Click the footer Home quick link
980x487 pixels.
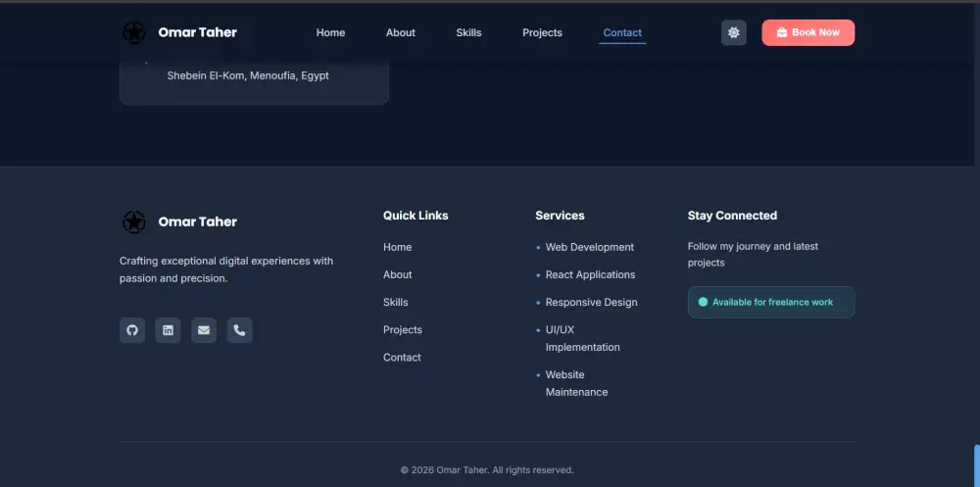click(397, 247)
